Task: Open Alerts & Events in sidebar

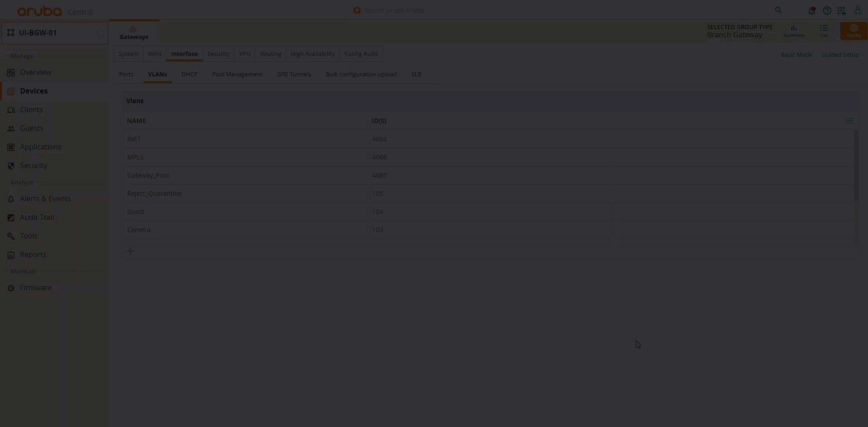Action: (45, 199)
